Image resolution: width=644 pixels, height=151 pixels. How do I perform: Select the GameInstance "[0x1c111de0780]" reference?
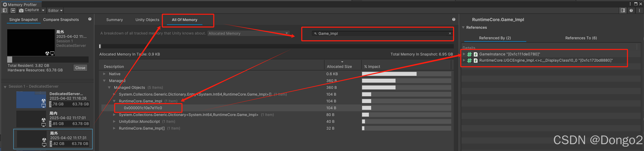tap(510, 54)
